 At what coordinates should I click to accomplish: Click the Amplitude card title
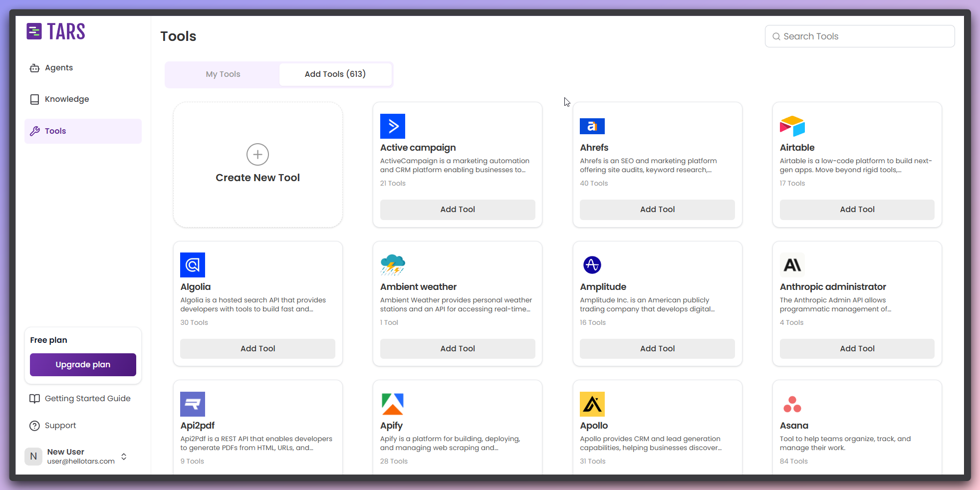(603, 287)
